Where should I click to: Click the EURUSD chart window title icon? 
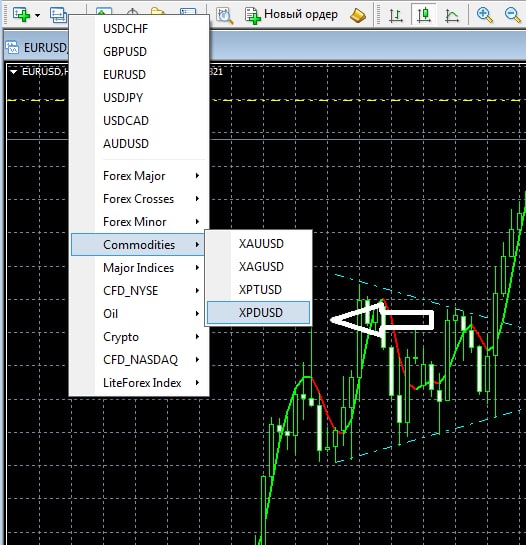[13, 48]
